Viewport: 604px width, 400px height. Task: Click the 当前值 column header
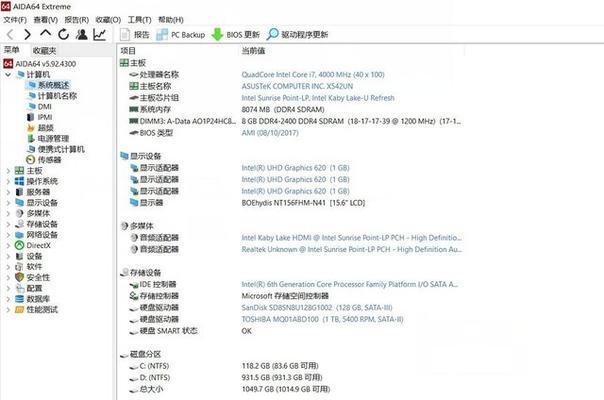253,51
